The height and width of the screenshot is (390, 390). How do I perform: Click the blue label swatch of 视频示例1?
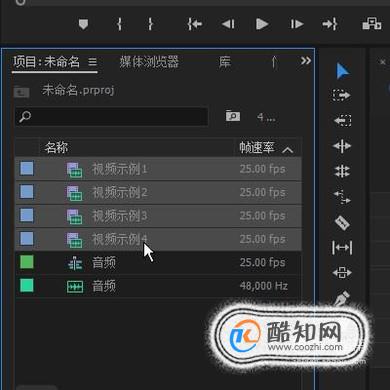pyautogui.click(x=27, y=168)
